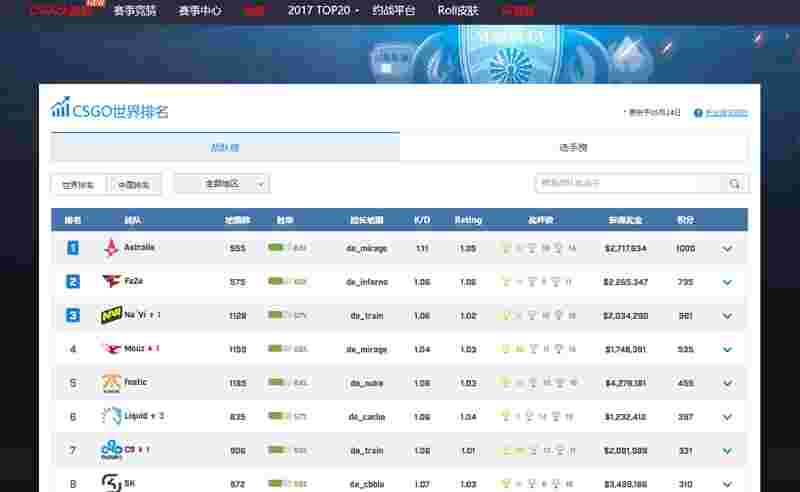The image size is (800, 492).
Task: Expand the Astralis row details
Action: coord(728,249)
